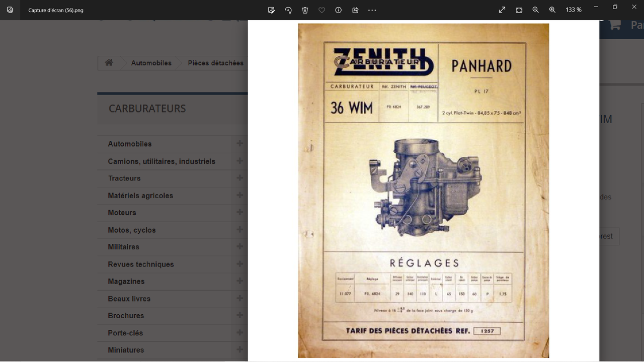Go to the Motos, cyclos category
Screen dimensions: 644x362
[132, 230]
